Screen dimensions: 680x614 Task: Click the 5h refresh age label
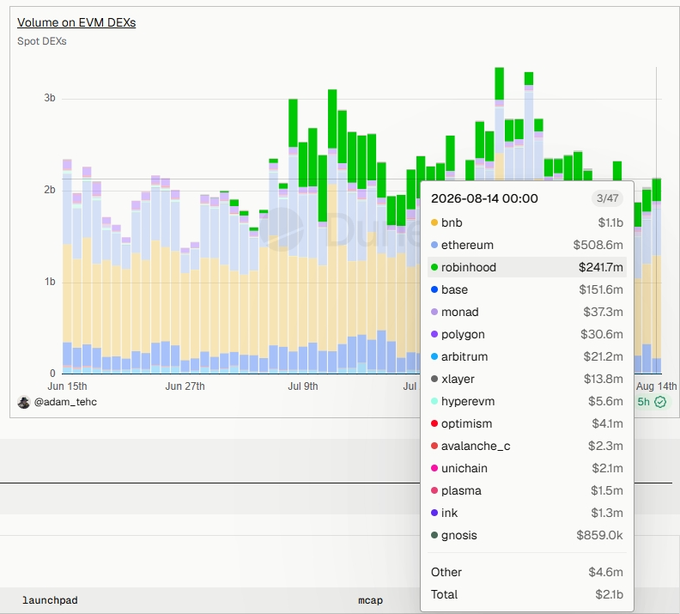click(x=644, y=402)
